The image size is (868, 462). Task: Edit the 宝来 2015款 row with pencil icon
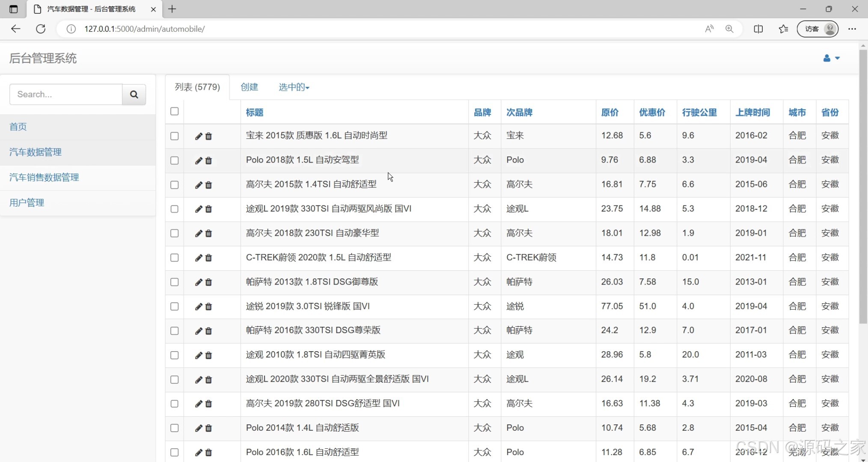[198, 136]
